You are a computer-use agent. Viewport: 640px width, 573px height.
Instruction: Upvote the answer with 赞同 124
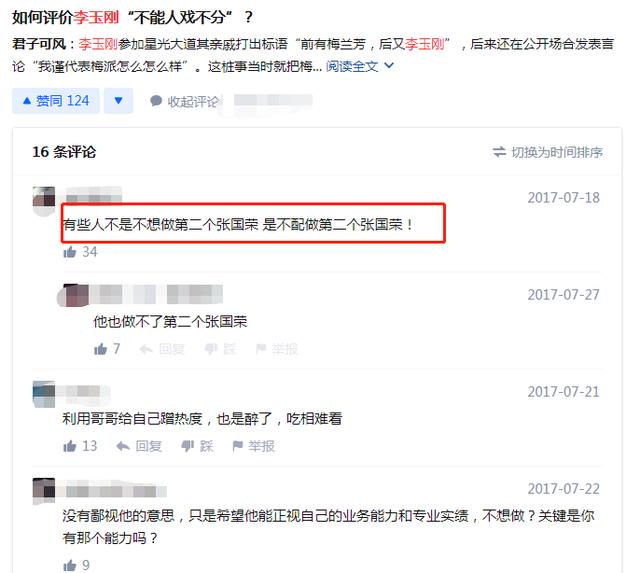pyautogui.click(x=56, y=100)
